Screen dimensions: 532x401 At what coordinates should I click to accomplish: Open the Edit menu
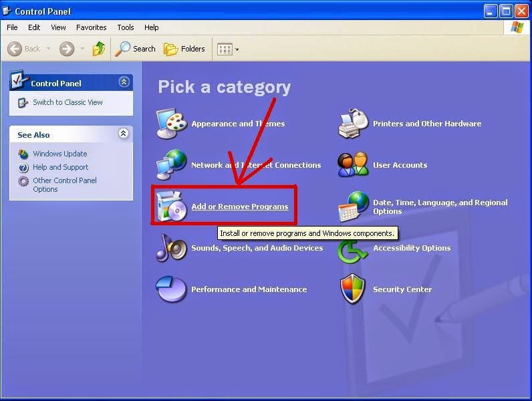[34, 27]
